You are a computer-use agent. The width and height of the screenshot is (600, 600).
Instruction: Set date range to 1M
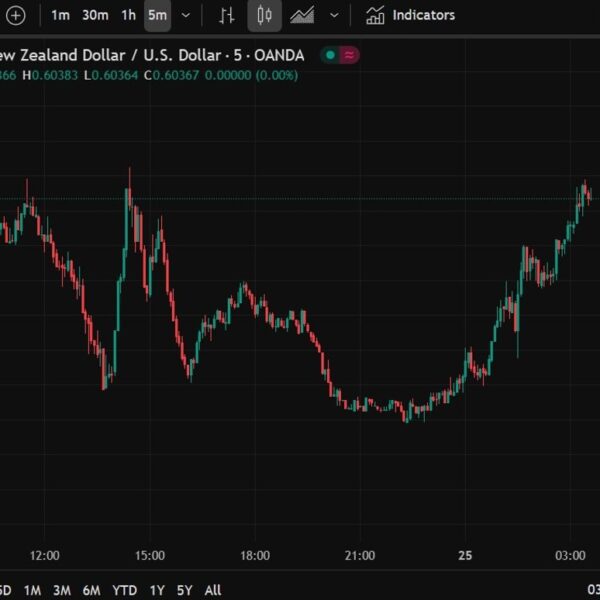point(32,590)
